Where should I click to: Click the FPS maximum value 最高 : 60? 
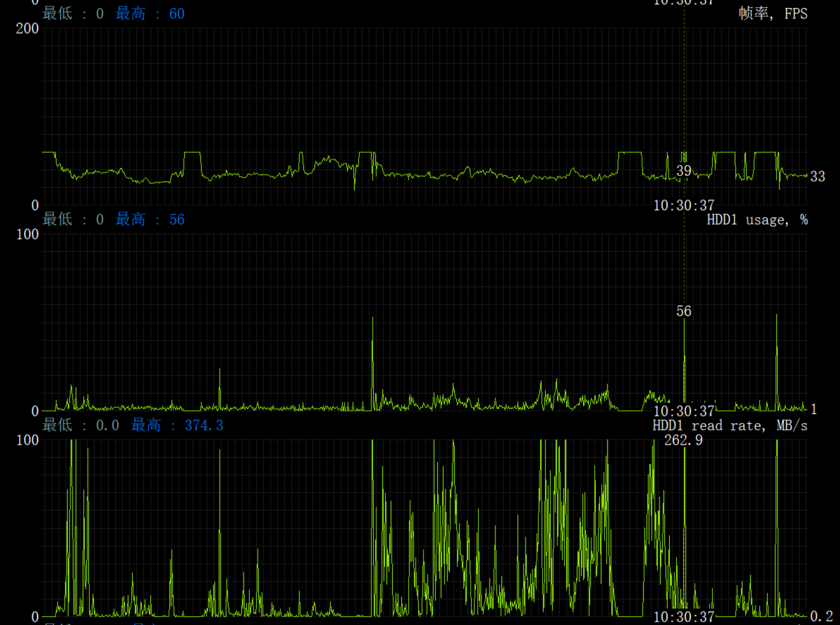click(x=150, y=14)
